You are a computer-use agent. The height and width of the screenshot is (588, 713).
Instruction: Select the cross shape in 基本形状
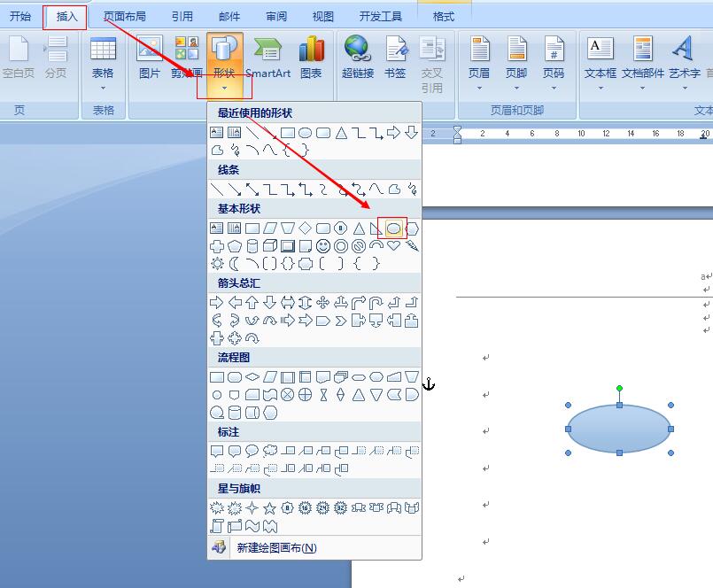tap(217, 246)
